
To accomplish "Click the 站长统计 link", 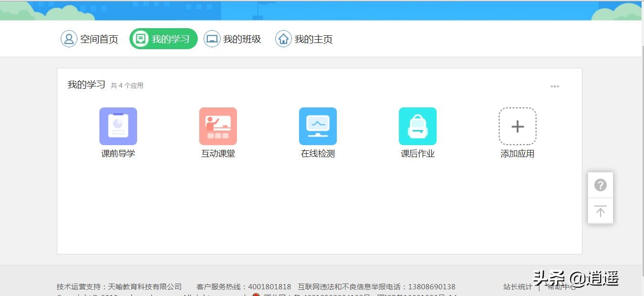I will (518, 286).
